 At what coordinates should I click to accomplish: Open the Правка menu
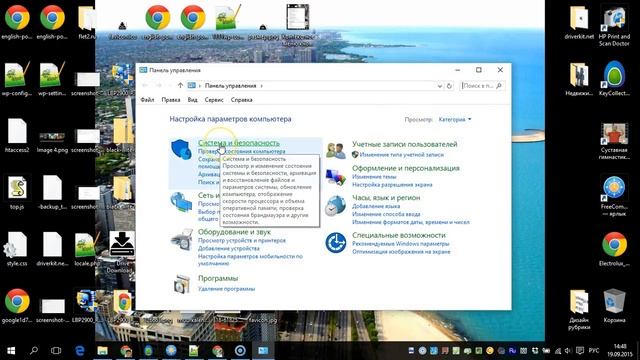(171, 100)
